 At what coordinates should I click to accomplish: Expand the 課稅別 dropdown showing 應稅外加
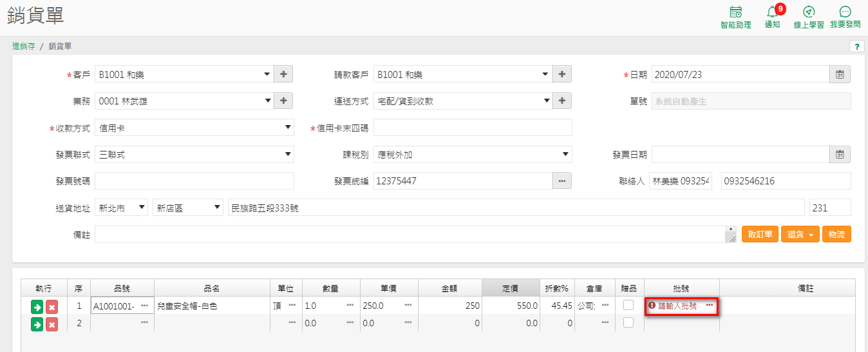tap(565, 155)
